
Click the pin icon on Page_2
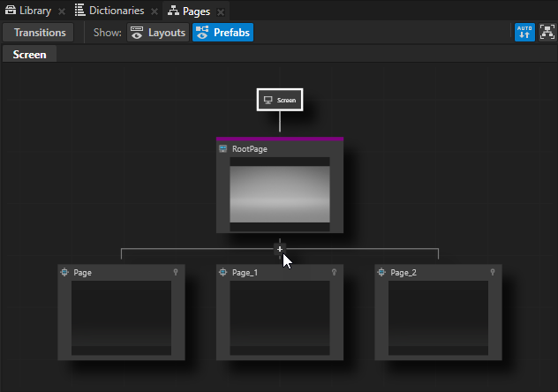[493, 273]
